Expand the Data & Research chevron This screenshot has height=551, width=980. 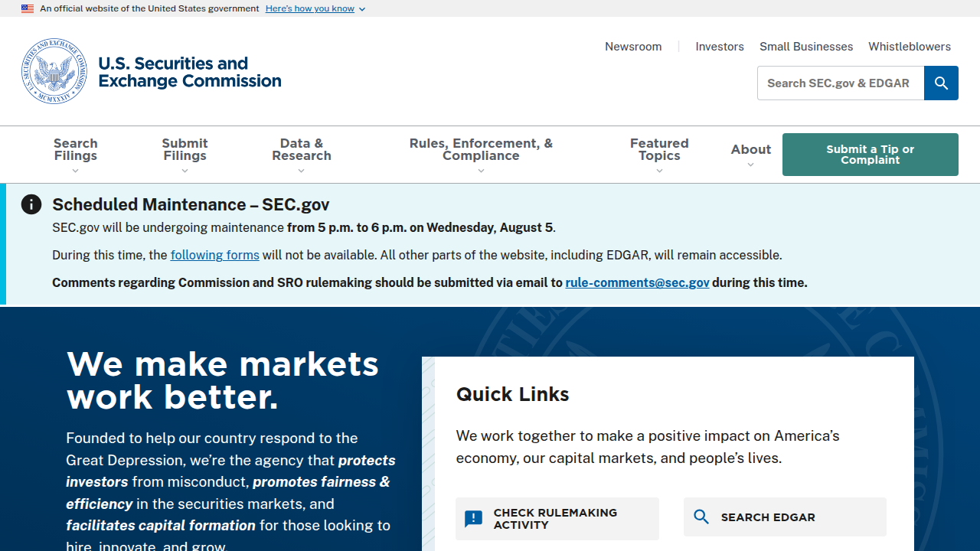tap(301, 171)
